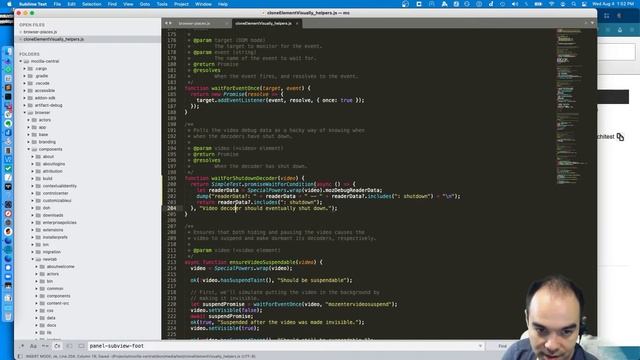Click new tab plus icon in tab bar

click(586, 23)
